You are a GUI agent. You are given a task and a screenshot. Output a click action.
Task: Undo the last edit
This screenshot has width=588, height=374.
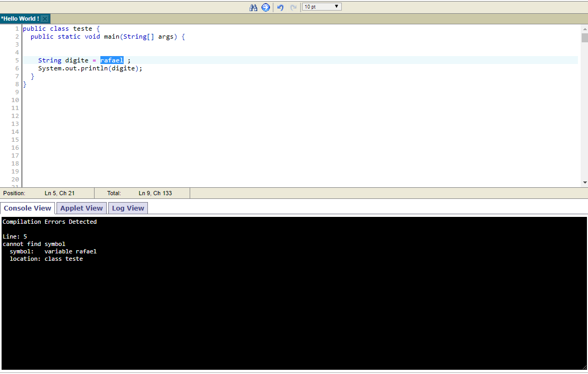280,7
